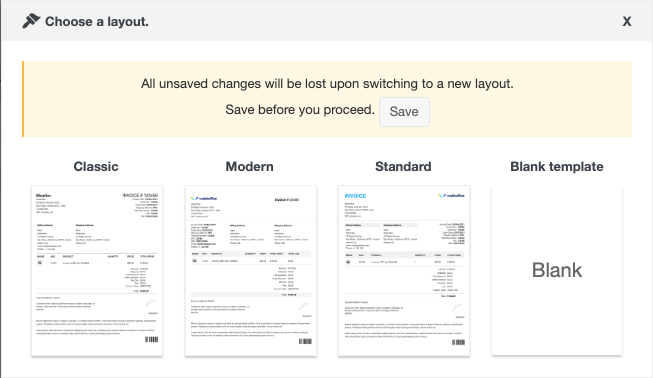653x378 pixels.
Task: Click the company logo in Modern preview
Action: click(204, 199)
